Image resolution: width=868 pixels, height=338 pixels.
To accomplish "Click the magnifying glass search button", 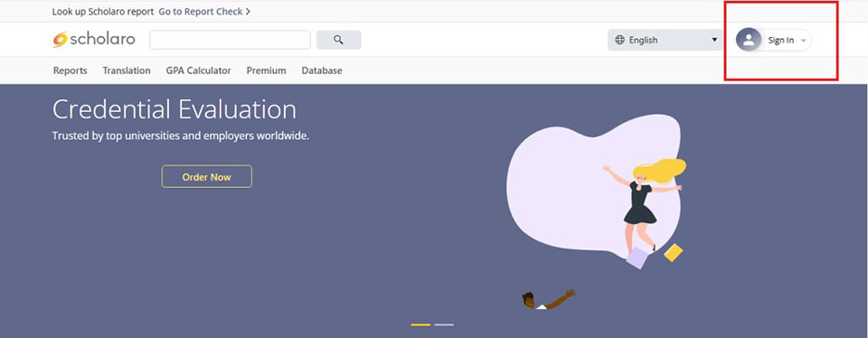I will click(339, 40).
